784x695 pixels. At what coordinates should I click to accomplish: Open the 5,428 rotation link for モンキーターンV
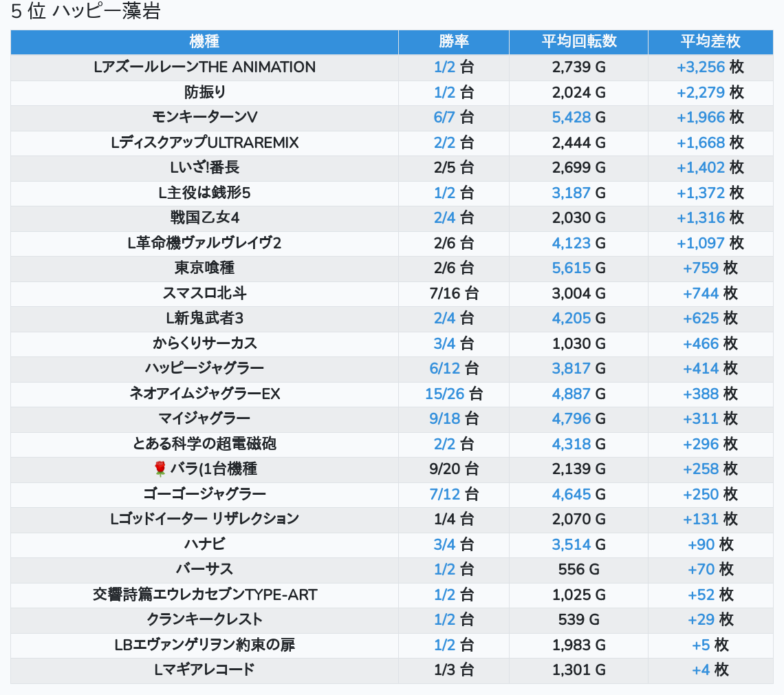pyautogui.click(x=571, y=118)
